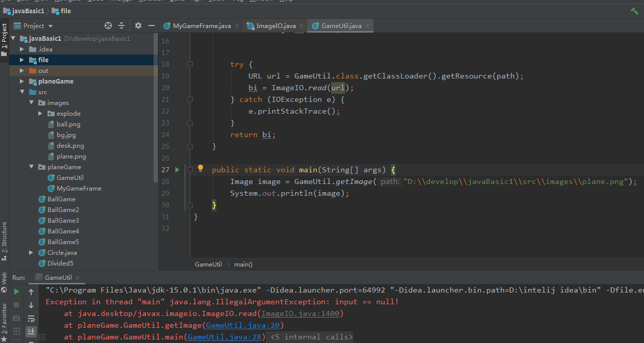This screenshot has width=644, height=343.
Task: Click the exit/restore layout icon in Run panel
Action: click(17, 331)
